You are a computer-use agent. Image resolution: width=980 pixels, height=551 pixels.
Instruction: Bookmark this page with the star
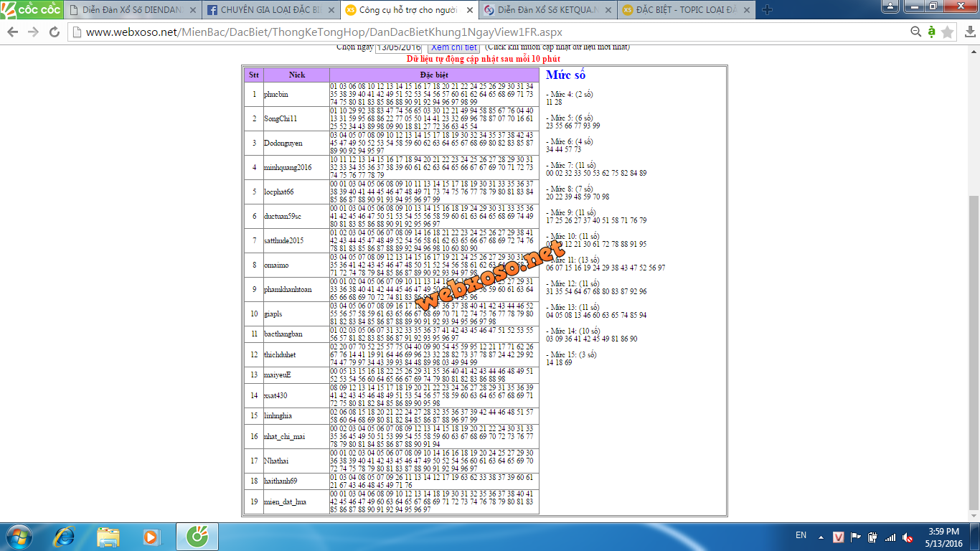(947, 32)
